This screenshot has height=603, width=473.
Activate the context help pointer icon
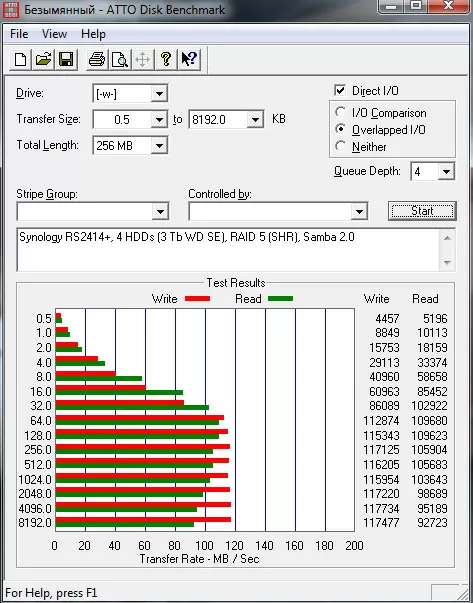(x=189, y=60)
